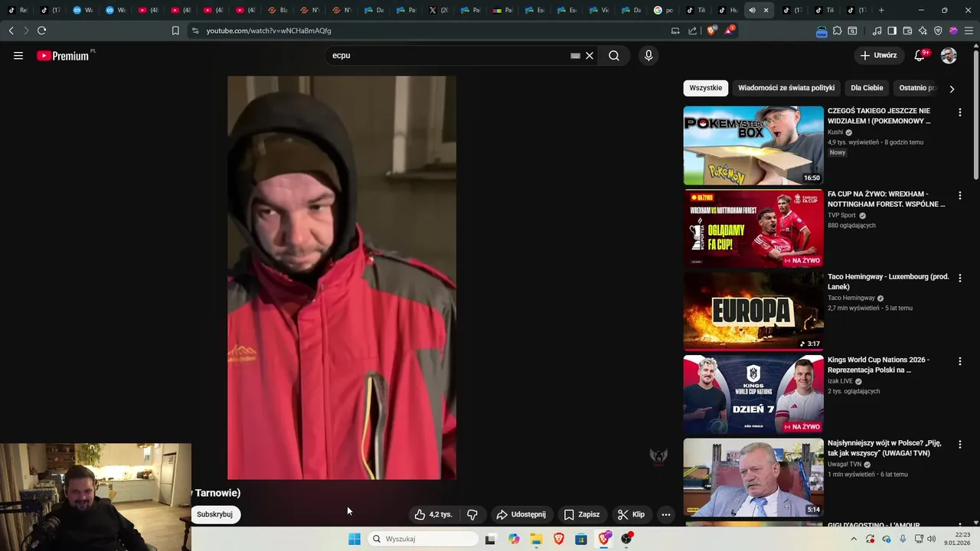Open Pokemystery Box video thumbnail
The width and height of the screenshot is (980, 551).
753,145
